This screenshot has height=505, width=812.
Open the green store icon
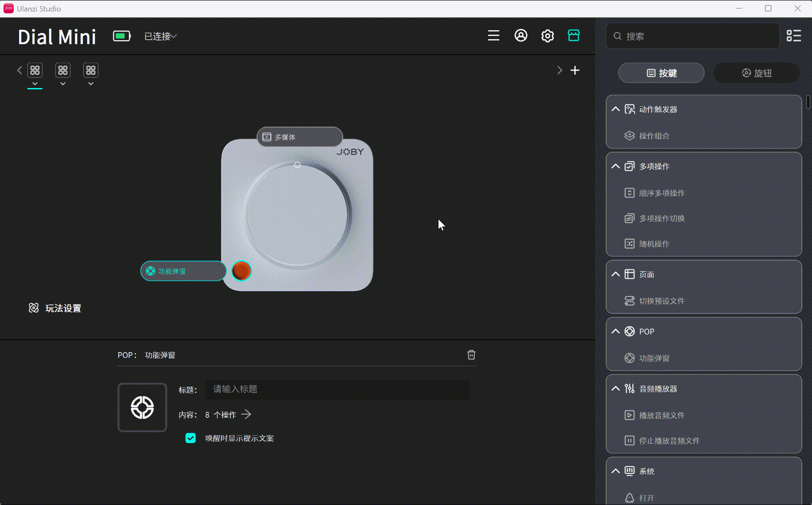pyautogui.click(x=574, y=36)
